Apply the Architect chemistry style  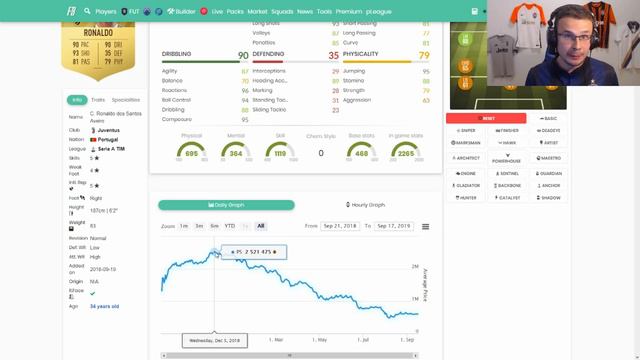coord(466,158)
